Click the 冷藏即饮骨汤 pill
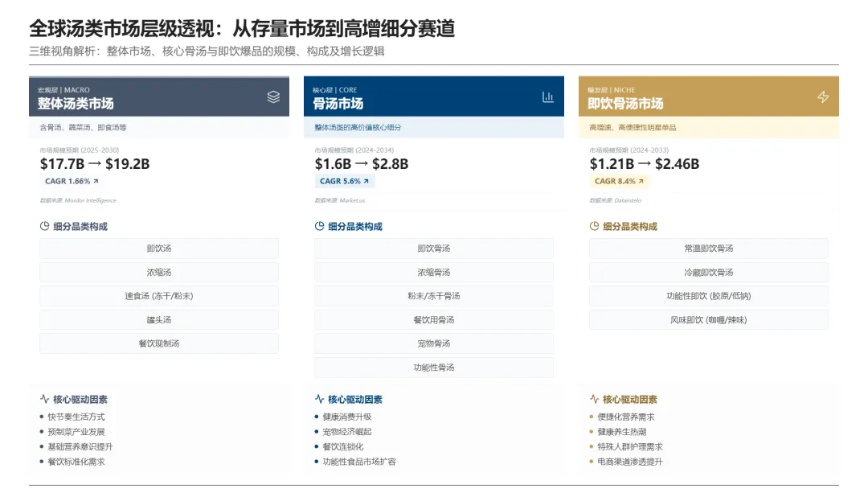This screenshot has height=489, width=868. (708, 272)
